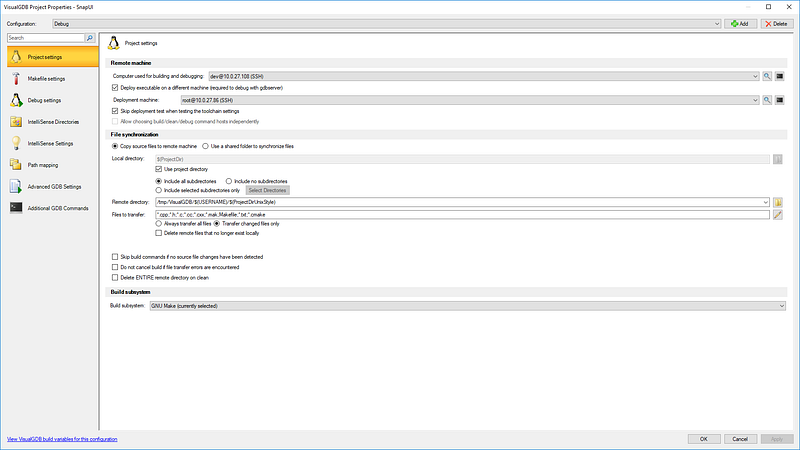
Task: Click the disabled browse button beside Local directory
Action: coord(778,159)
